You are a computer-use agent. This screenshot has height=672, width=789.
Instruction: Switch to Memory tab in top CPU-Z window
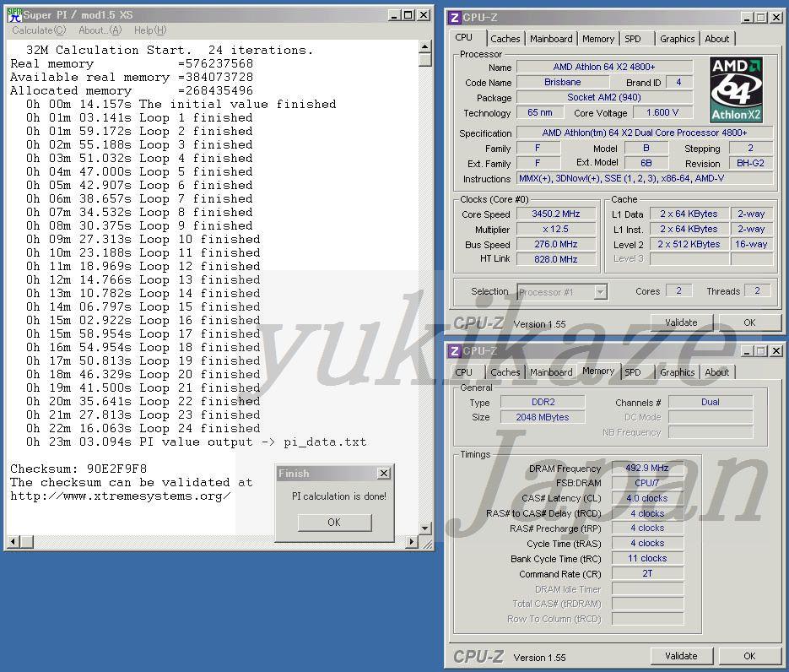tap(598, 39)
